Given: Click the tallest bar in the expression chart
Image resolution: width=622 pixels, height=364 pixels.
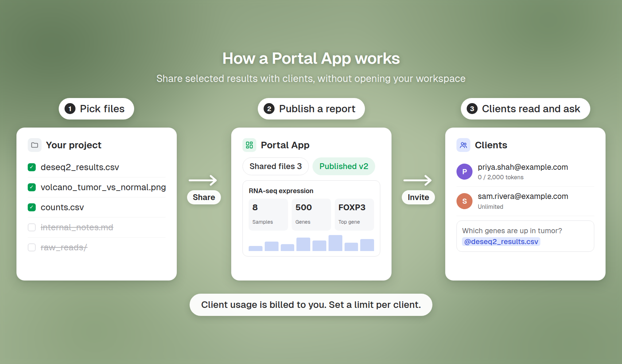Looking at the screenshot, I should pos(335,243).
